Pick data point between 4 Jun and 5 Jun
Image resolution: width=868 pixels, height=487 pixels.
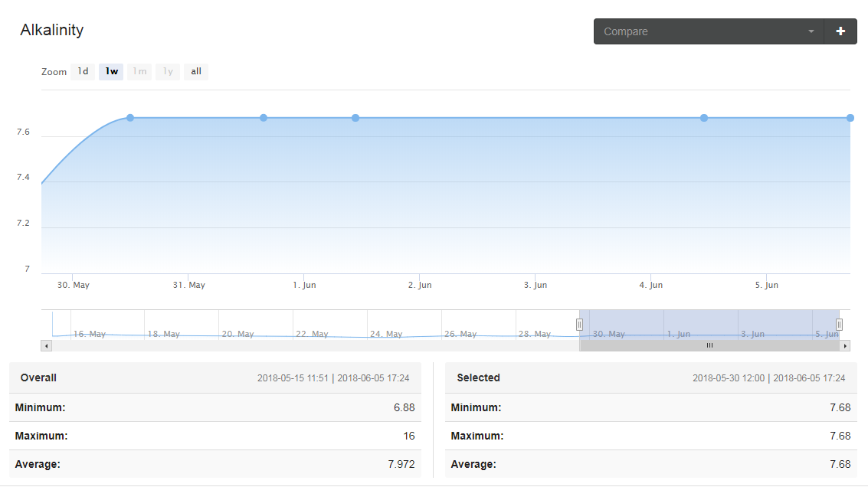[x=704, y=118]
